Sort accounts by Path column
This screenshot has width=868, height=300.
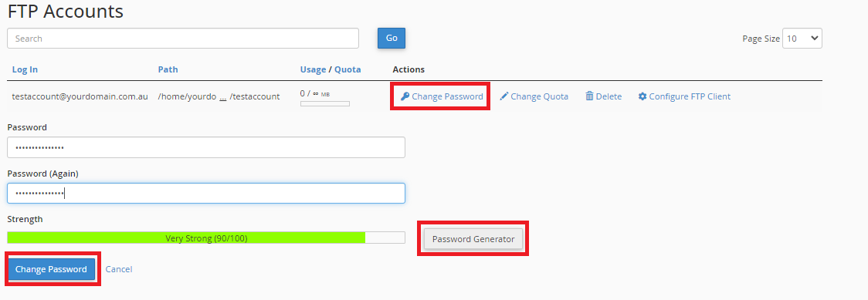[x=168, y=69]
